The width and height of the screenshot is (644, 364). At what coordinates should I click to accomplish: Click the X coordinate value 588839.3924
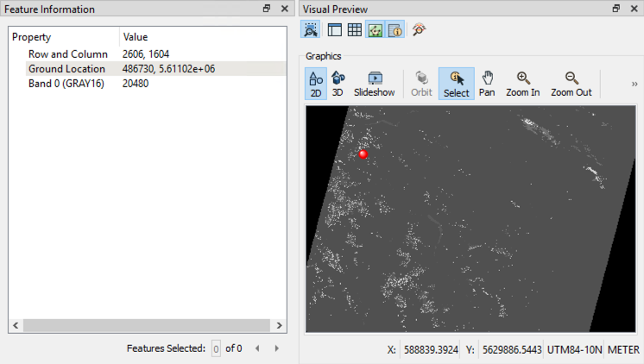tap(431, 349)
